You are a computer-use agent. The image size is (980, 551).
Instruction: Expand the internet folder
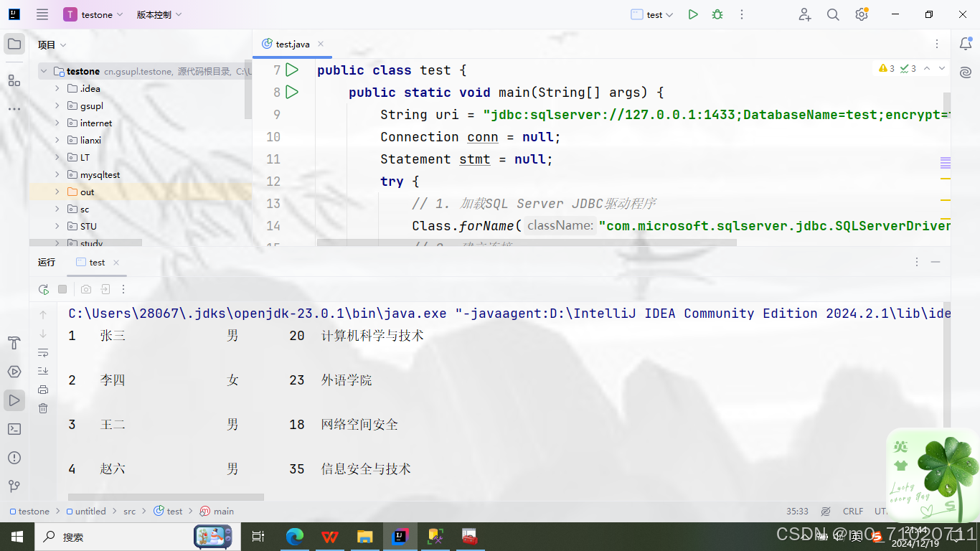[57, 123]
